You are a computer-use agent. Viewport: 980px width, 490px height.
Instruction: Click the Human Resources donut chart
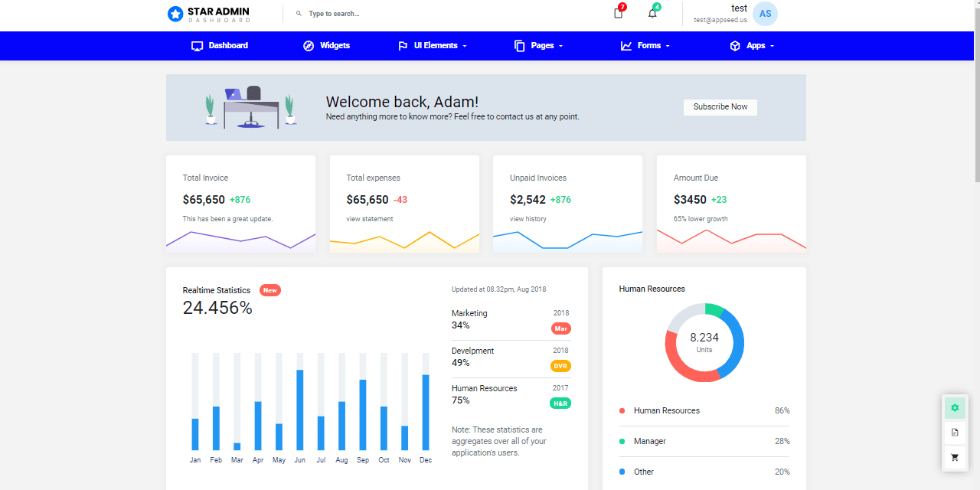[704, 342]
